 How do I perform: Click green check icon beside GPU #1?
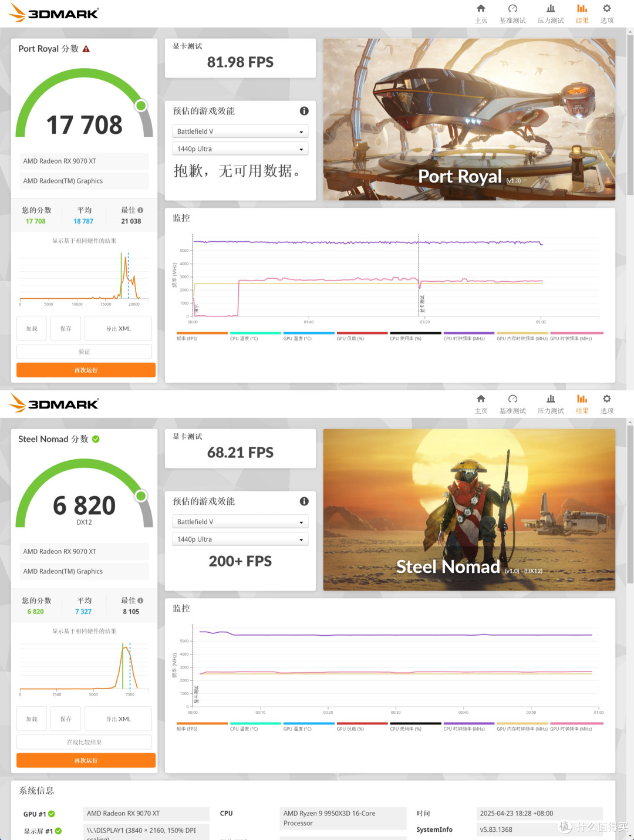coord(51,814)
